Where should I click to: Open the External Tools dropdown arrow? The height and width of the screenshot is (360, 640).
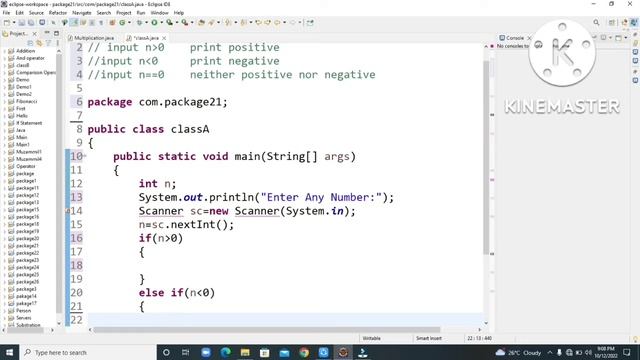tap(192, 22)
